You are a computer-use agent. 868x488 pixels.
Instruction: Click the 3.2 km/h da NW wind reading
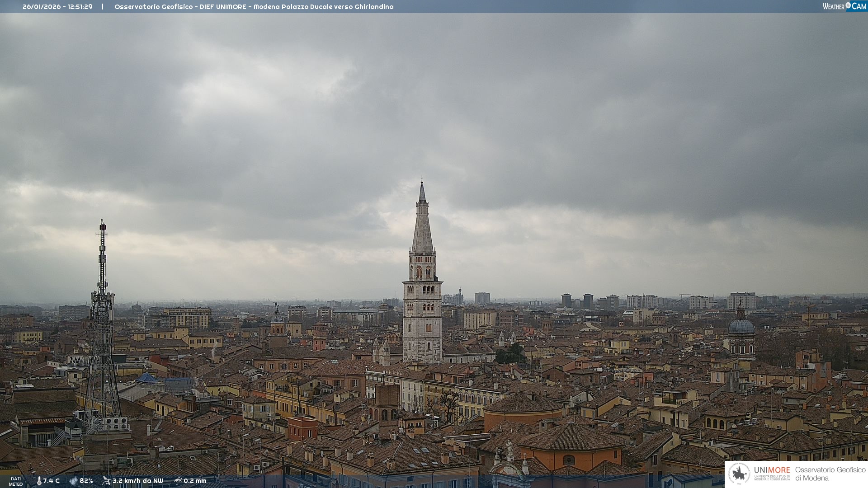tap(137, 481)
